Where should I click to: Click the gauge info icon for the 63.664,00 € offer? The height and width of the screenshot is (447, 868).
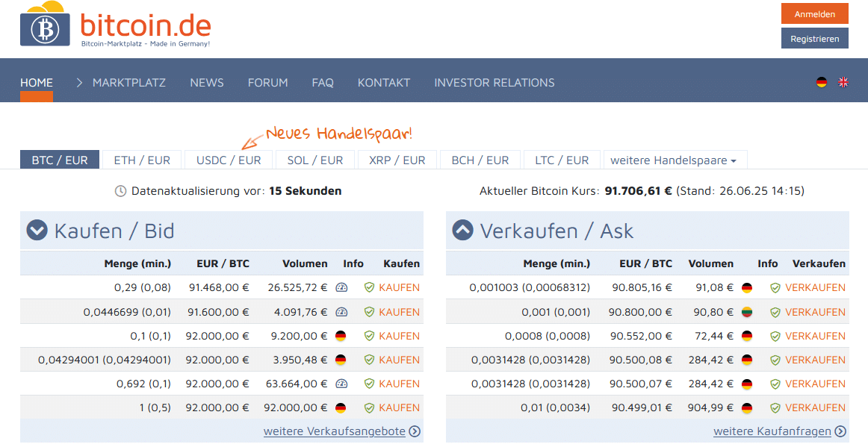pyautogui.click(x=341, y=384)
